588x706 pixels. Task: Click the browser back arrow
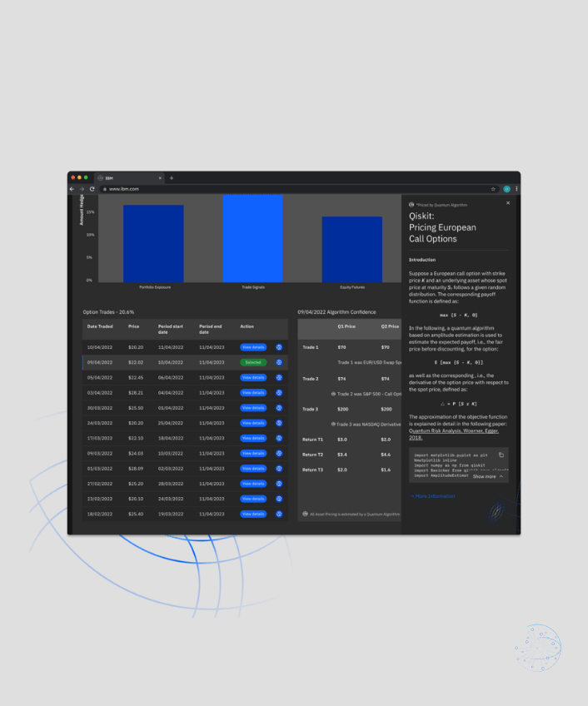pyautogui.click(x=72, y=189)
